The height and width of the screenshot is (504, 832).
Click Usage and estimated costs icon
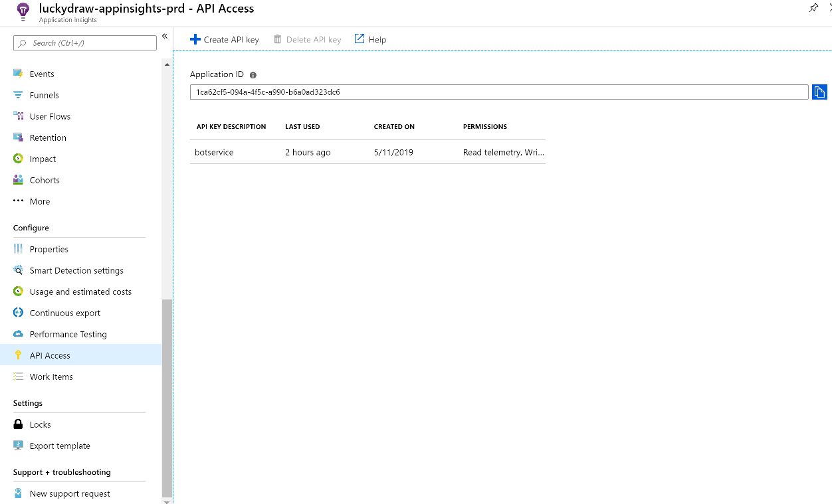pyautogui.click(x=19, y=292)
